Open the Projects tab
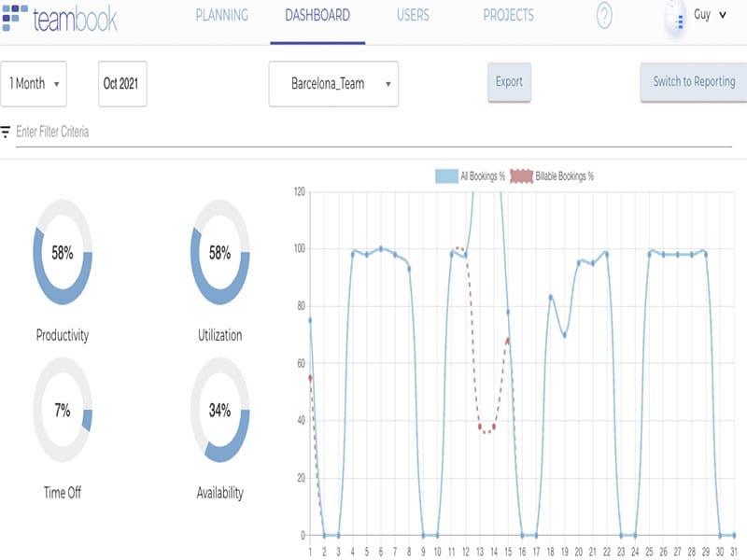The image size is (747, 560). (508, 16)
